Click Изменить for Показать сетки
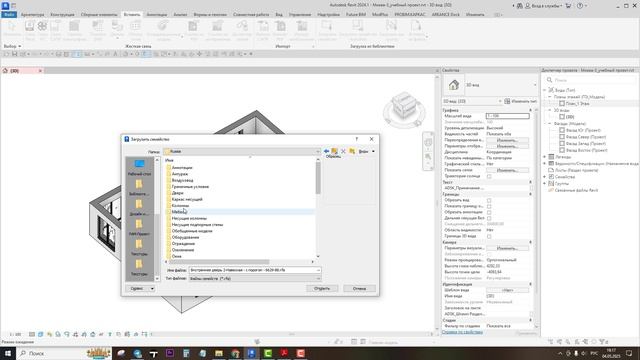640x360 pixels. (x=507, y=170)
